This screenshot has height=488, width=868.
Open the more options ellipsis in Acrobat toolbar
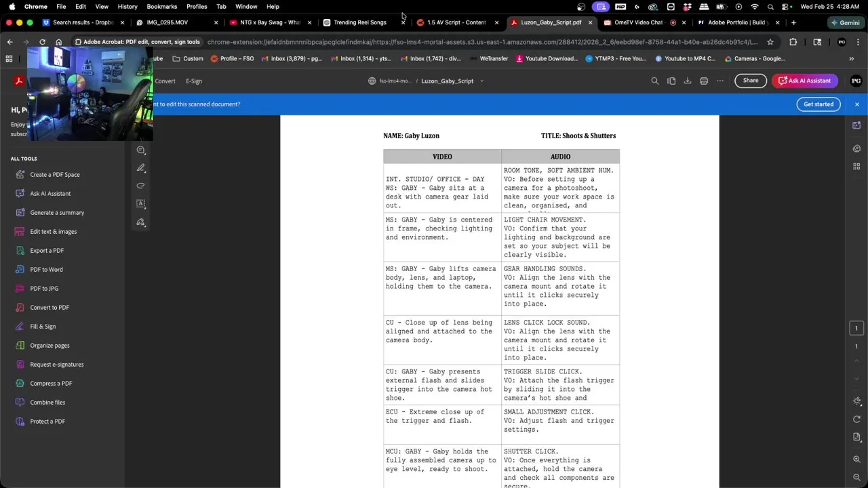(720, 81)
